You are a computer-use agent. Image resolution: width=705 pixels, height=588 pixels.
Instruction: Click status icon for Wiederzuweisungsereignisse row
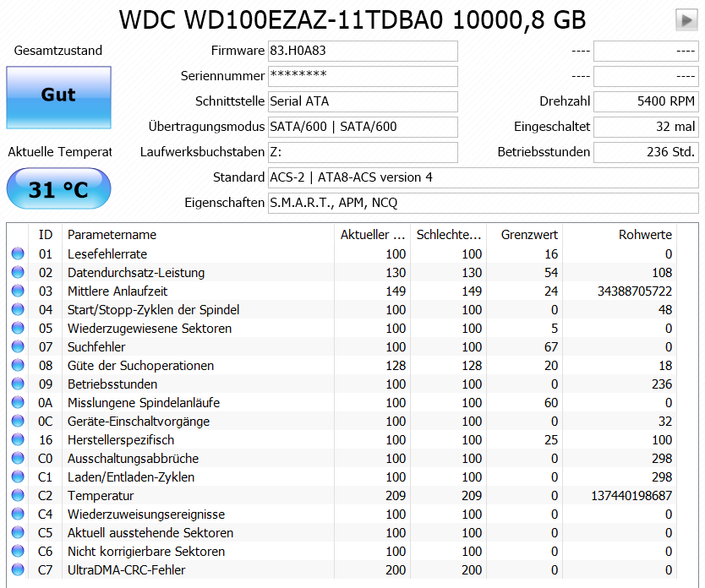pyautogui.click(x=18, y=514)
